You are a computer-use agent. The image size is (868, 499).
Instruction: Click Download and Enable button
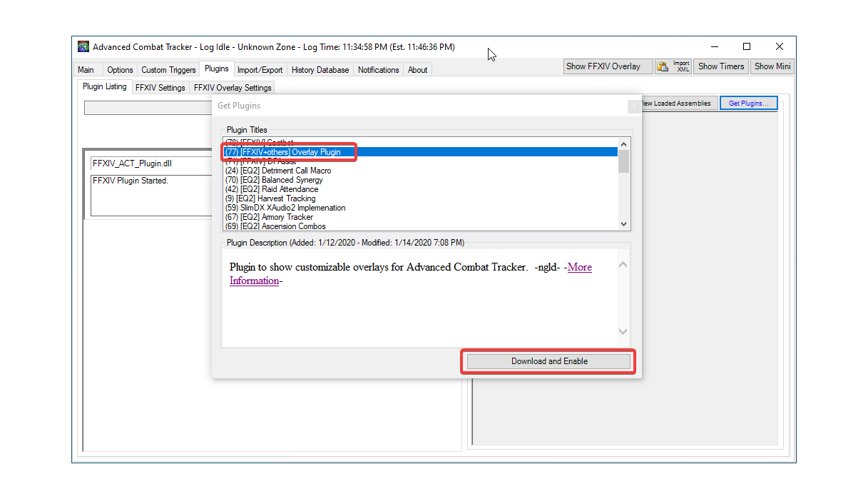[549, 361]
